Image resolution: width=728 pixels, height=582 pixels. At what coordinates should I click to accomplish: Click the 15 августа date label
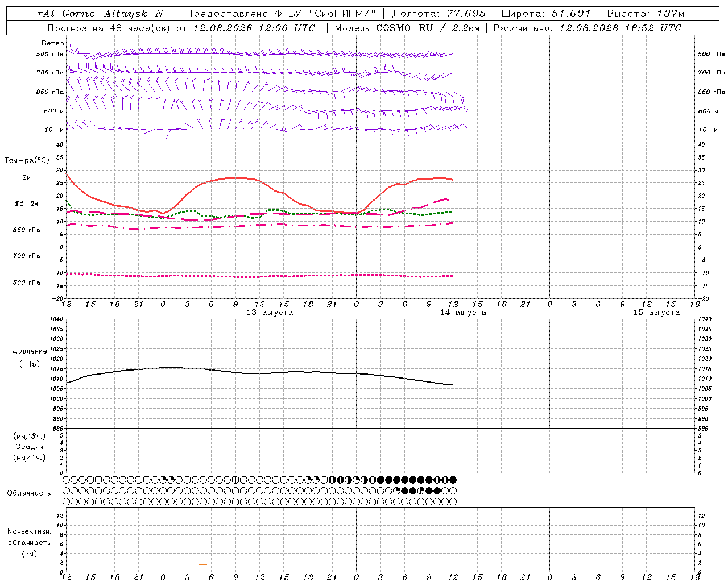656,312
